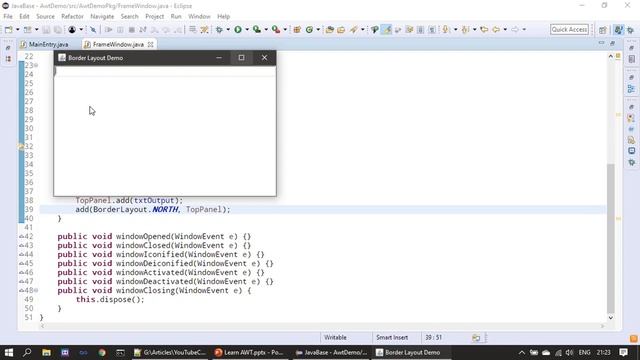Toggle Skip All Breakpoints
The width and height of the screenshot is (640, 360).
(93, 29)
